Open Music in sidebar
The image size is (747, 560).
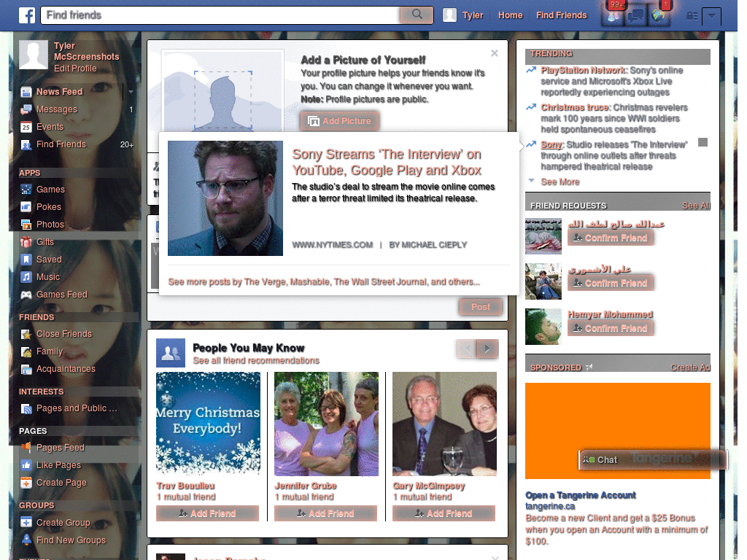click(48, 277)
